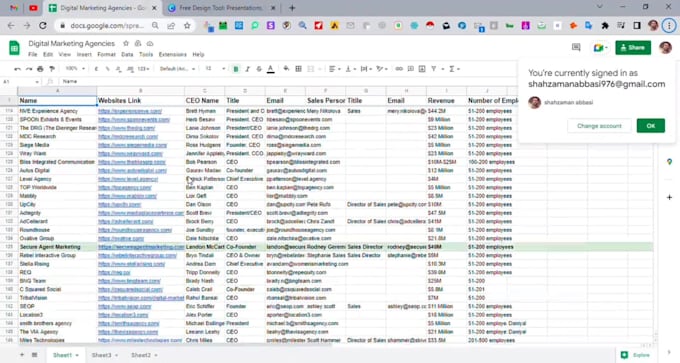This screenshot has height=363, width=680.
Task: Open the Edit menu
Action: point(48,55)
